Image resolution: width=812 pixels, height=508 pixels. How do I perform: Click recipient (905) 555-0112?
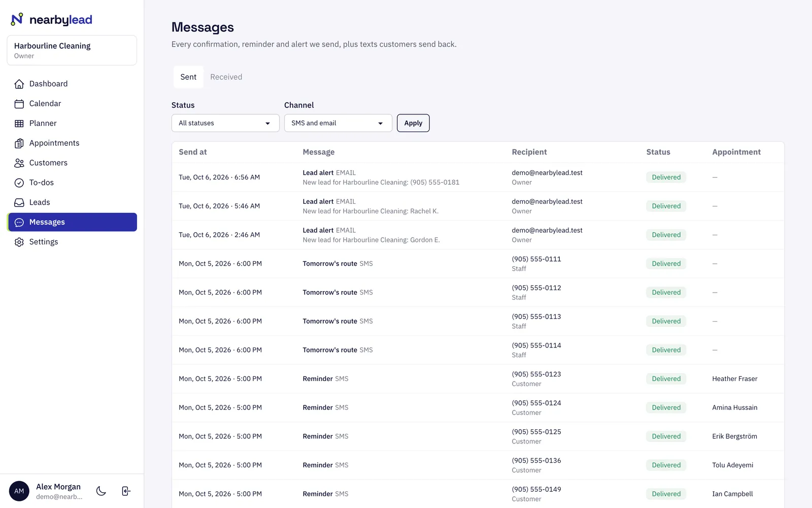(x=536, y=288)
